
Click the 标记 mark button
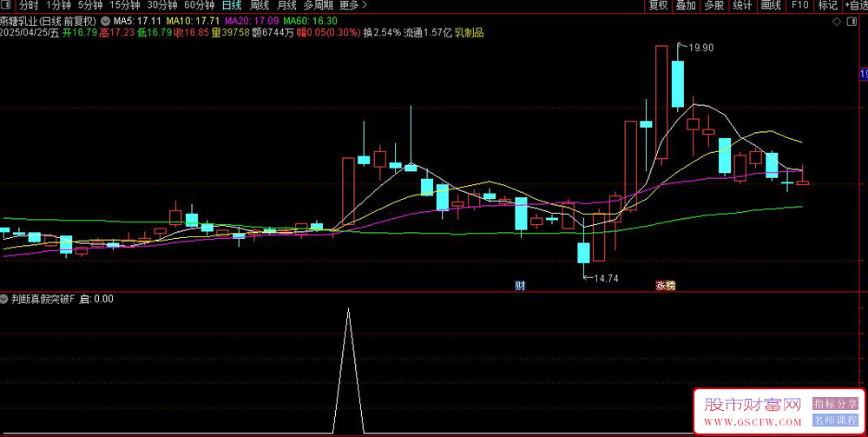click(828, 5)
